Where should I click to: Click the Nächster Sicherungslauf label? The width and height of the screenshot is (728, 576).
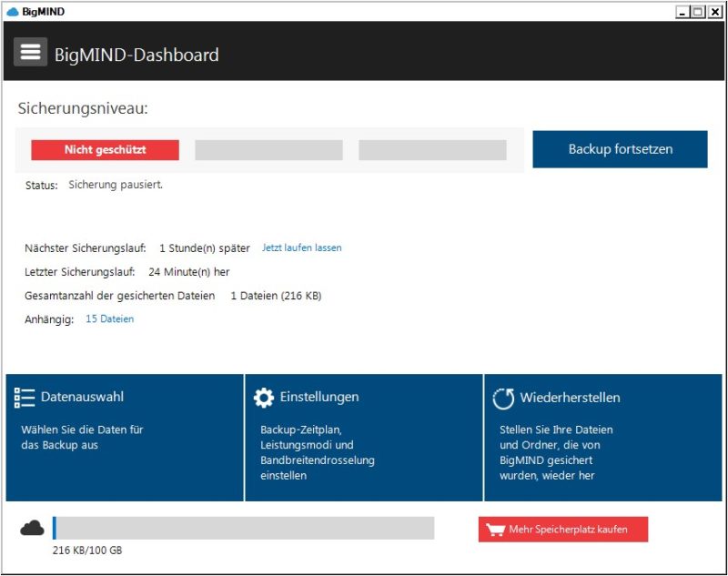point(85,248)
